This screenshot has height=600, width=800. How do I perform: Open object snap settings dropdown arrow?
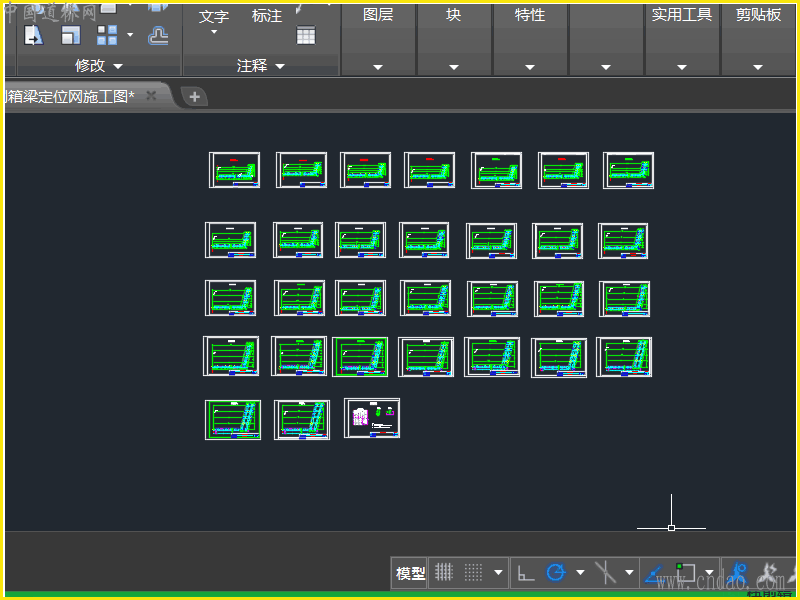coord(709,572)
